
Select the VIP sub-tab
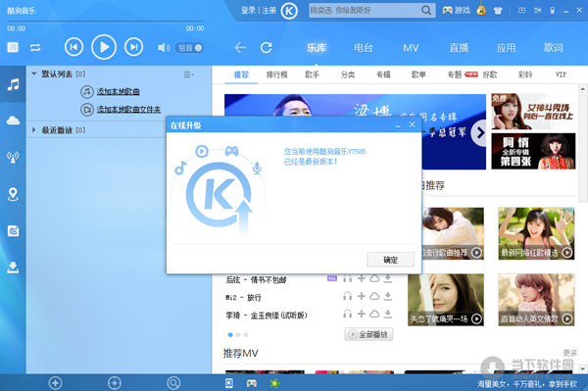(561, 74)
